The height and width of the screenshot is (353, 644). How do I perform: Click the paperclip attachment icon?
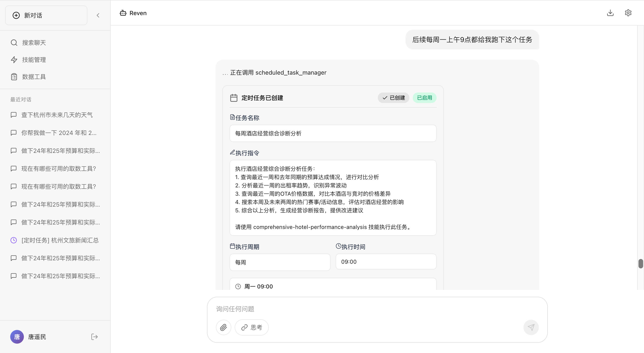(x=223, y=327)
